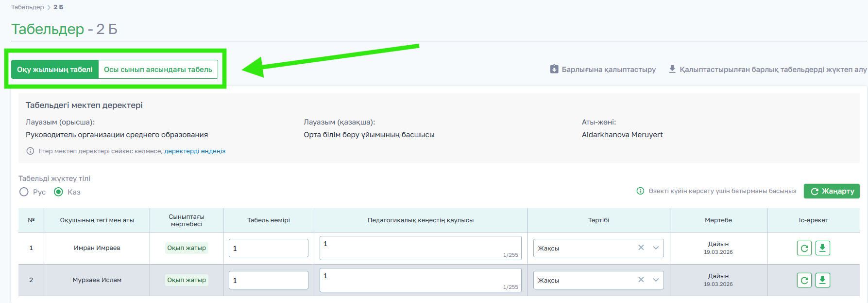Switch to Оқу жылының табелі tab
Viewport: 868px width, 303px height.
coord(55,70)
